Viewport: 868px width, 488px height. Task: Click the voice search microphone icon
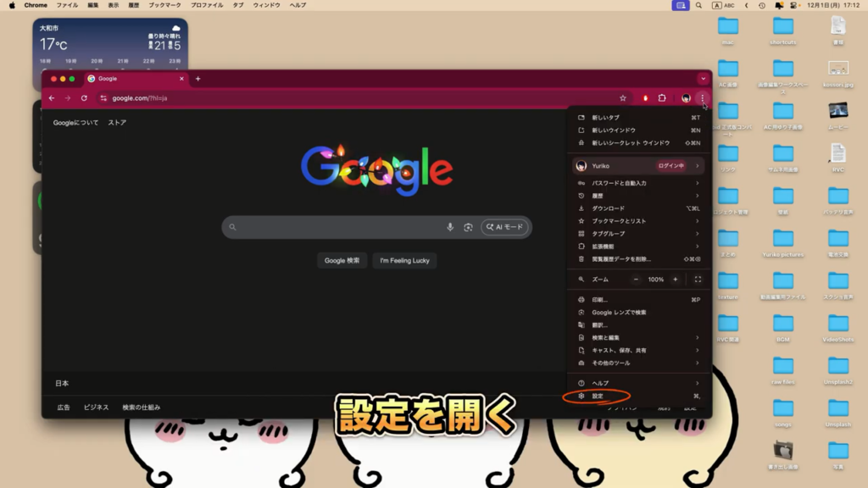(450, 227)
